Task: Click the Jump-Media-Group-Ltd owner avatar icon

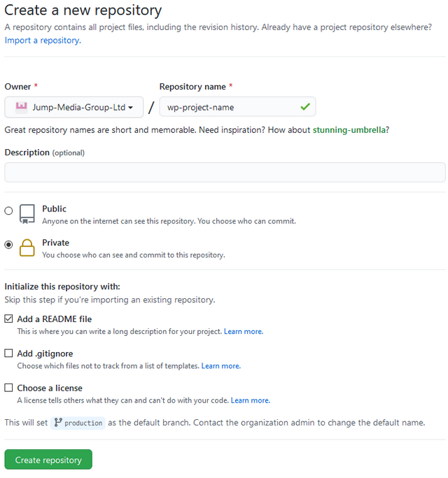Action: [21, 107]
